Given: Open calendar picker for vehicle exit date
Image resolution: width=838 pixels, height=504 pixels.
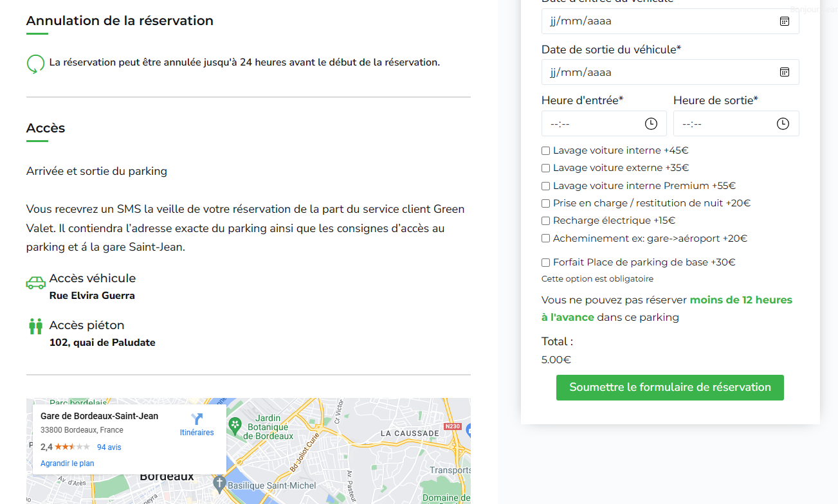Looking at the screenshot, I should 785,72.
